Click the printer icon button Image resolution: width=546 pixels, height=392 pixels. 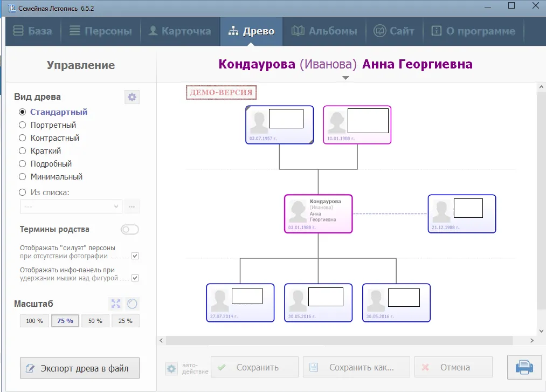524,367
